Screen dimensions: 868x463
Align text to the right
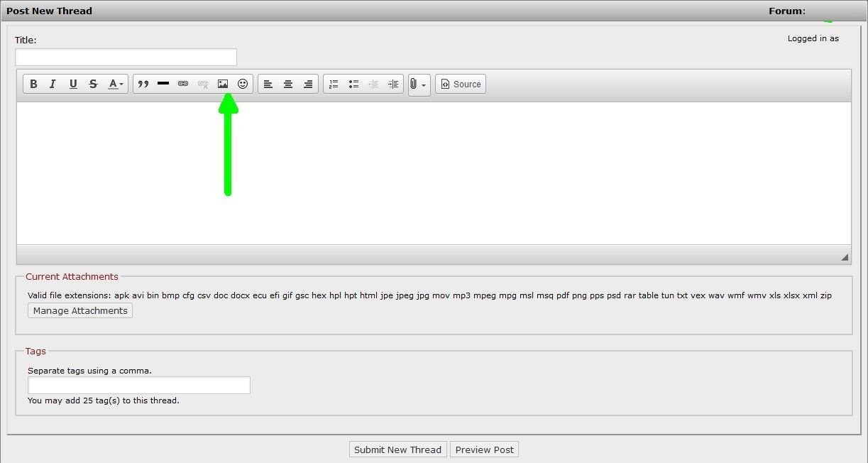[x=308, y=84]
